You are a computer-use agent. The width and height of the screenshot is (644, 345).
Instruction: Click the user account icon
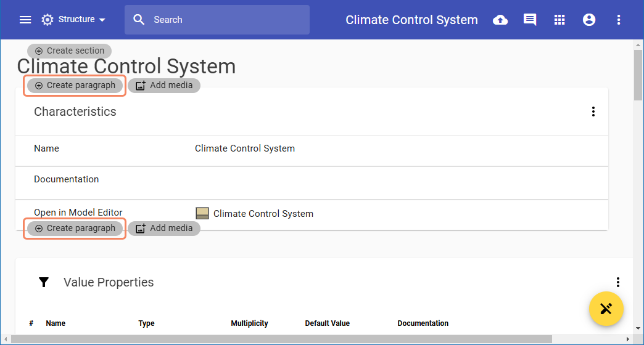pyautogui.click(x=589, y=20)
